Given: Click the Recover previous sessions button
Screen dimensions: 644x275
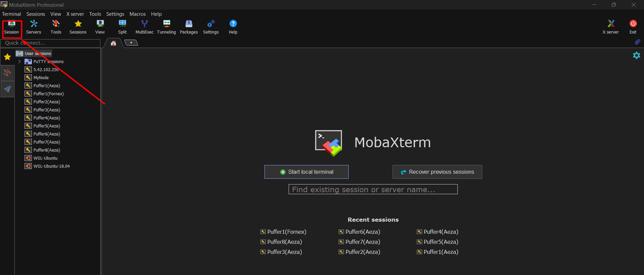Looking at the screenshot, I should (437, 172).
